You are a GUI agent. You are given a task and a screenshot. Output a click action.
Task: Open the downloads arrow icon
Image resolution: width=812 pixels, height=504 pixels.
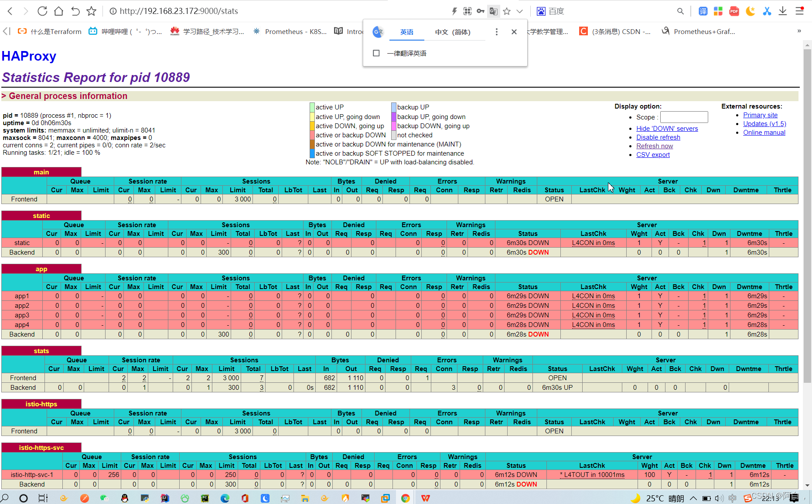coord(783,11)
